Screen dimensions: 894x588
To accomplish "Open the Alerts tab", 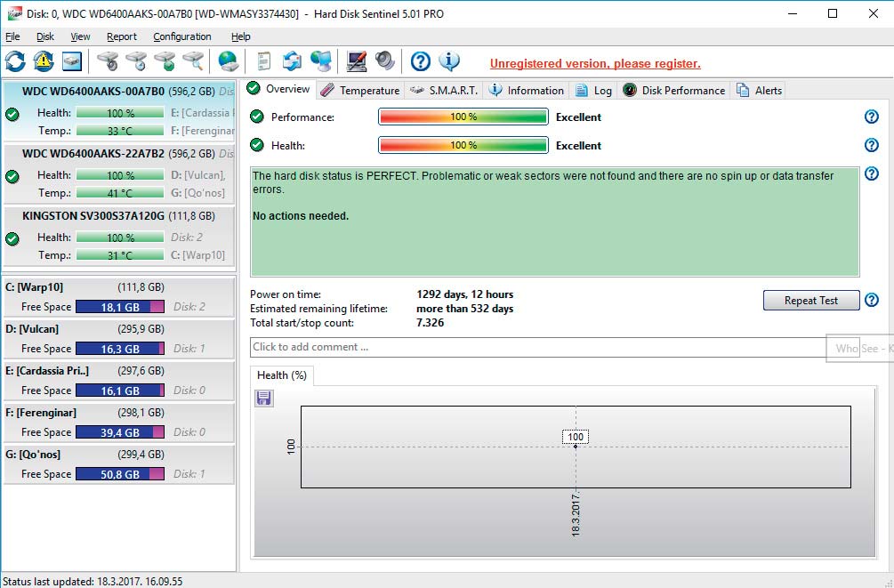I will tap(759, 91).
